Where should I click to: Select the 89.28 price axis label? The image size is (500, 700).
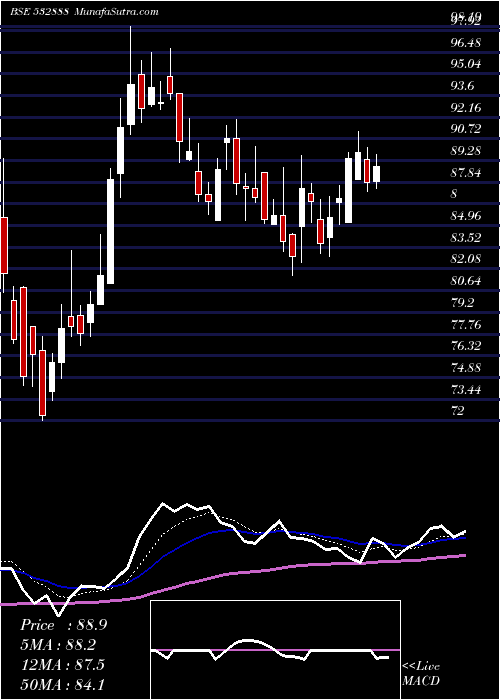466,151
